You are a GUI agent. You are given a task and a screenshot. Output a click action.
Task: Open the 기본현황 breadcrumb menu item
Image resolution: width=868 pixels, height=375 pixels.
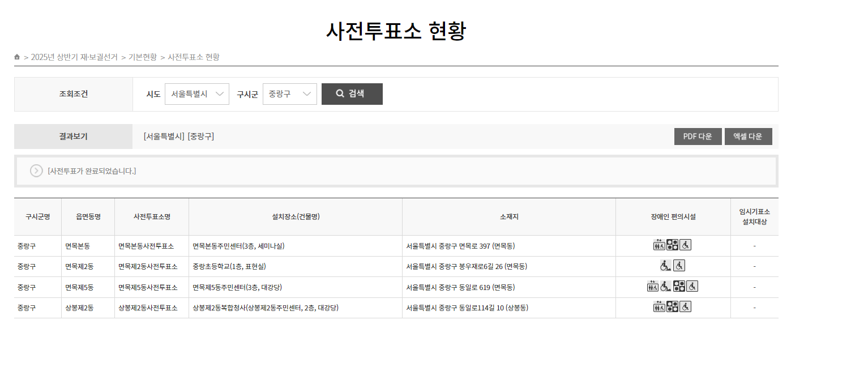click(x=141, y=57)
